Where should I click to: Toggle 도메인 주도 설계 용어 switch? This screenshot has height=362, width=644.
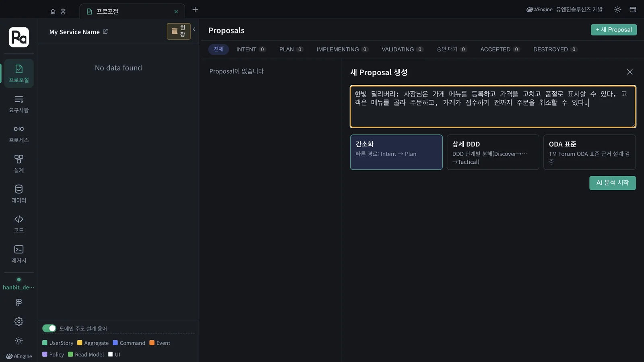pyautogui.click(x=50, y=328)
